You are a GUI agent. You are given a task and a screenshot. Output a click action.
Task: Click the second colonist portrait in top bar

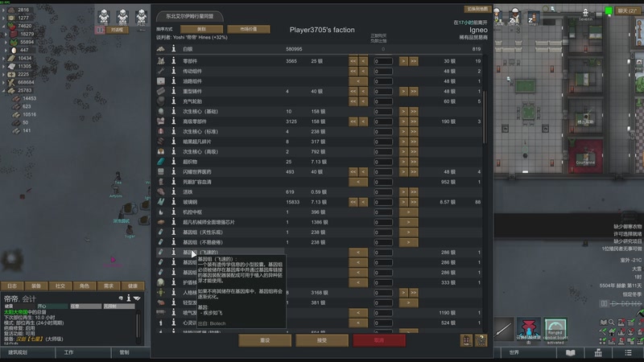pos(123,16)
